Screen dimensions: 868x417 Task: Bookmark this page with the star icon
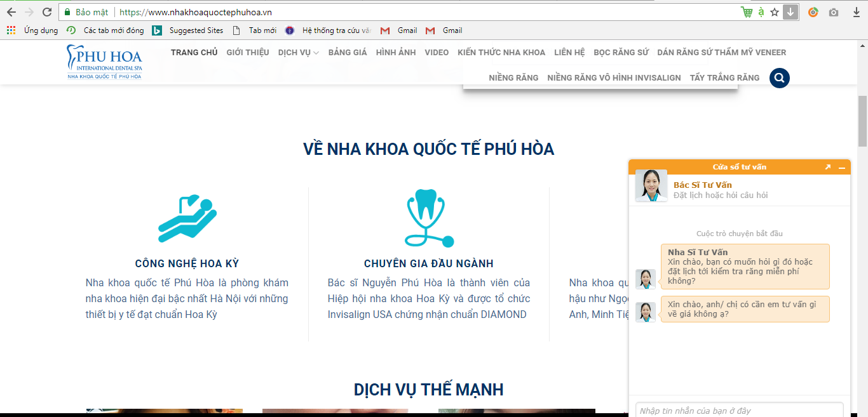point(775,12)
